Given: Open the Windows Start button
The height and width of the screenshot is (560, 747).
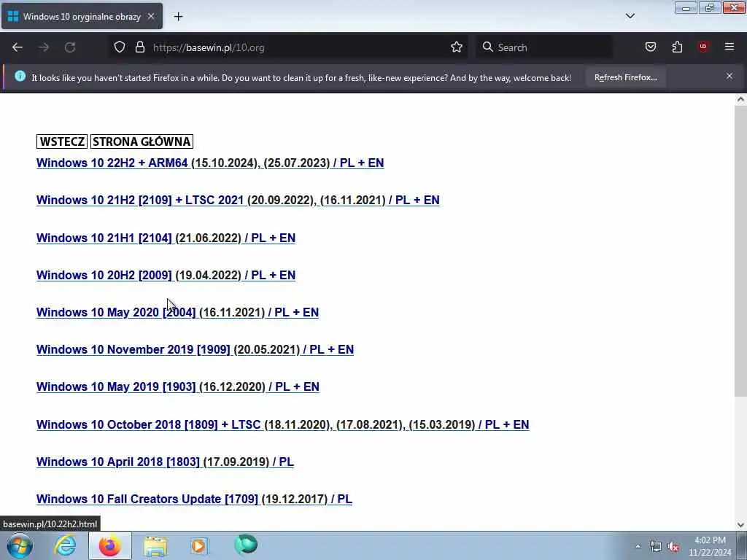Looking at the screenshot, I should [20, 545].
